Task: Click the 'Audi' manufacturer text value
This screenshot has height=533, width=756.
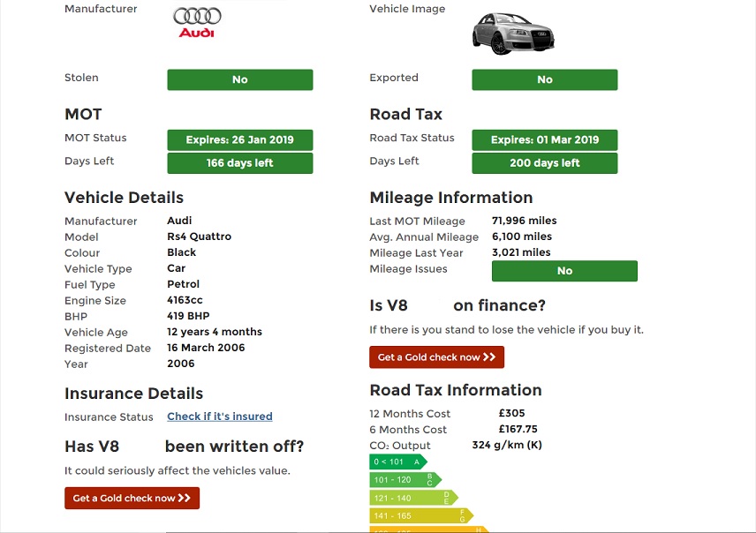Action: (x=179, y=221)
